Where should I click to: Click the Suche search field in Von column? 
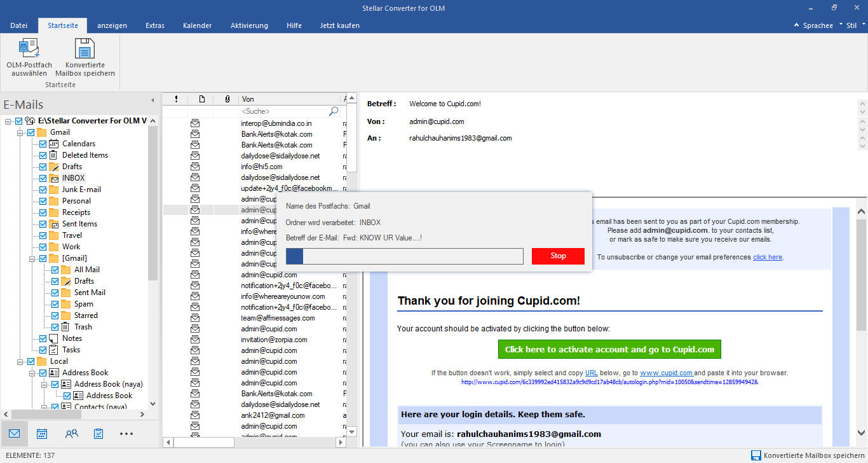283,111
